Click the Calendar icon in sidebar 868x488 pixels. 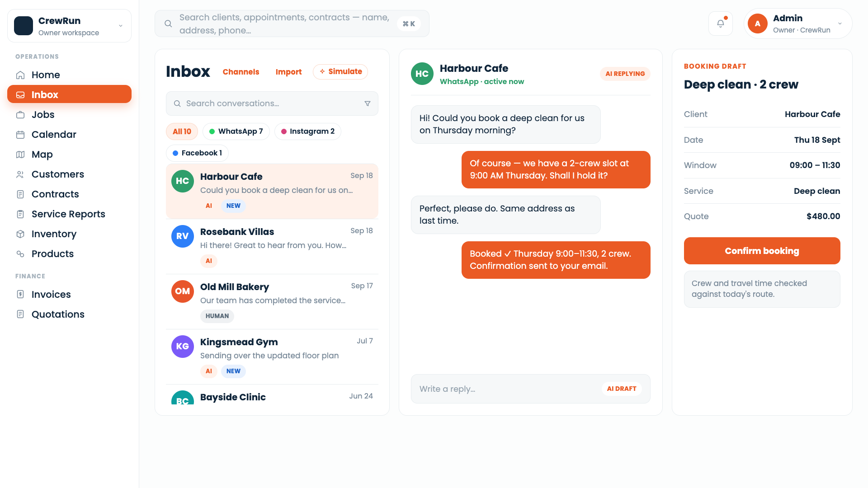tap(20, 135)
